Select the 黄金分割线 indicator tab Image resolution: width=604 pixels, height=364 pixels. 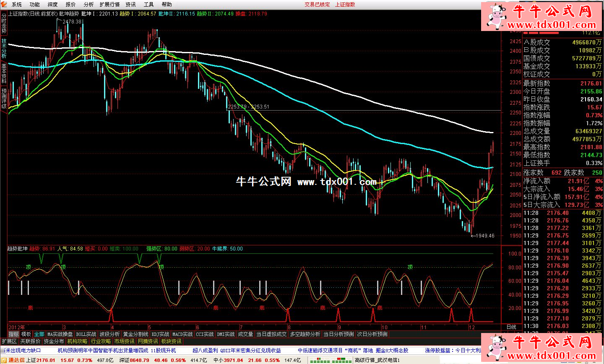pyautogui.click(x=135, y=334)
